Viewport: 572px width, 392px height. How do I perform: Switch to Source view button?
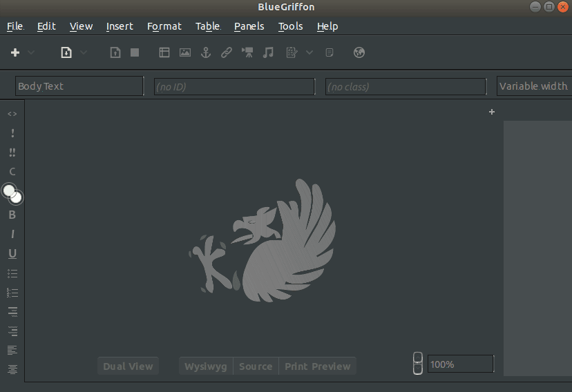click(256, 366)
